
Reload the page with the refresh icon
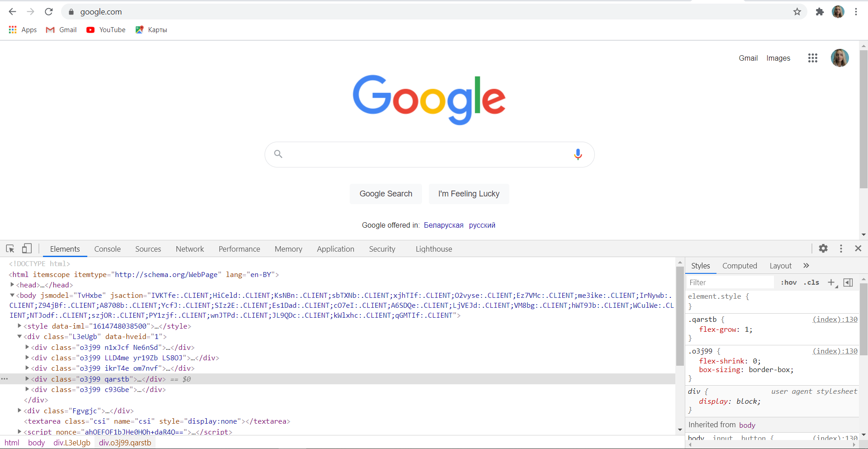[49, 12]
